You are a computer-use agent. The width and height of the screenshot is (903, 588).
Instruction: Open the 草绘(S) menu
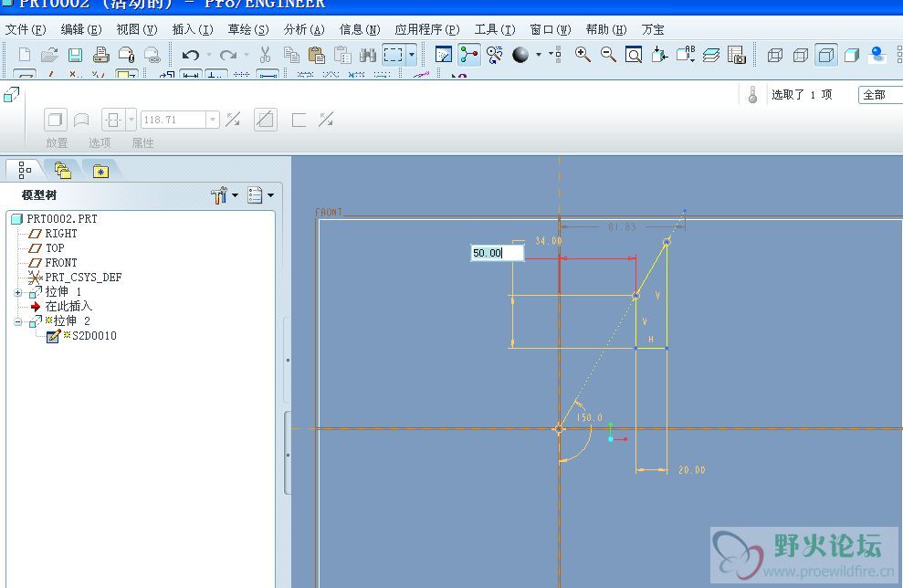coord(248,29)
